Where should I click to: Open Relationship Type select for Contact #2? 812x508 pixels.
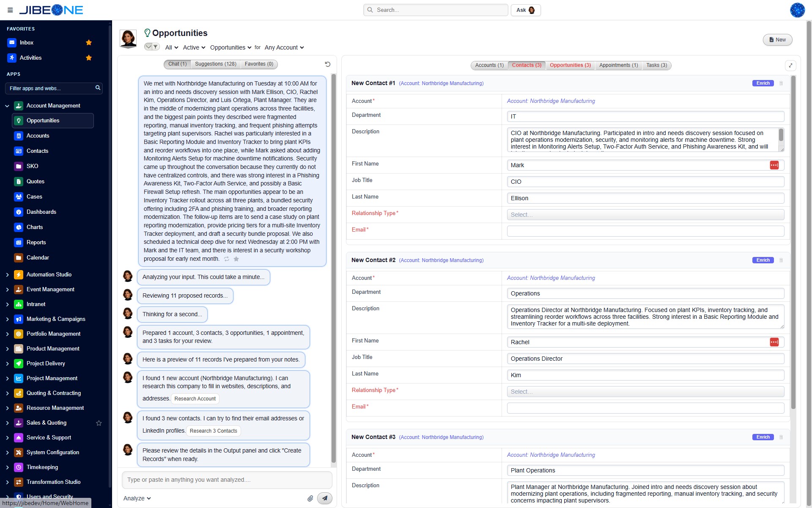point(645,392)
